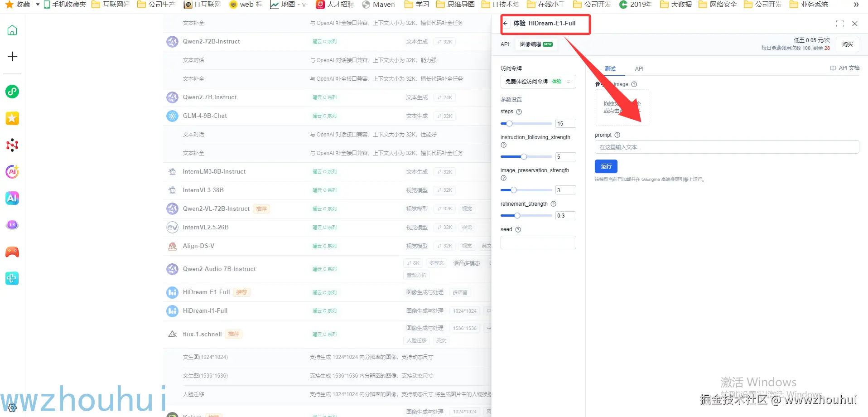Close the HiDream-E1-Full experience panel

click(855, 24)
